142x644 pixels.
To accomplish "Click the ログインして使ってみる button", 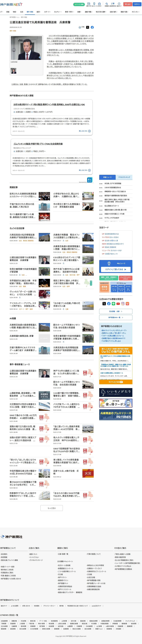I will (x=116, y=269).
